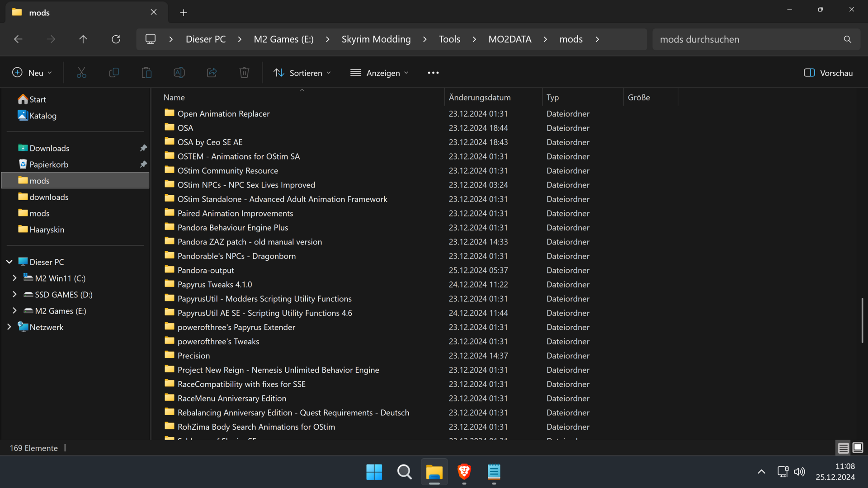
Task: Click the PC monitor icon in address bar
Action: (x=151, y=39)
